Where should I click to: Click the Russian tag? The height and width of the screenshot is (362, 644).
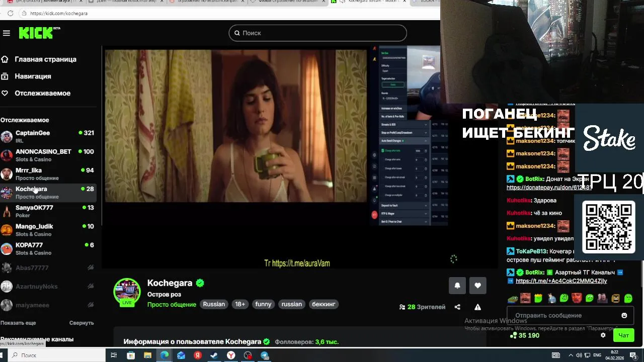coord(214,304)
